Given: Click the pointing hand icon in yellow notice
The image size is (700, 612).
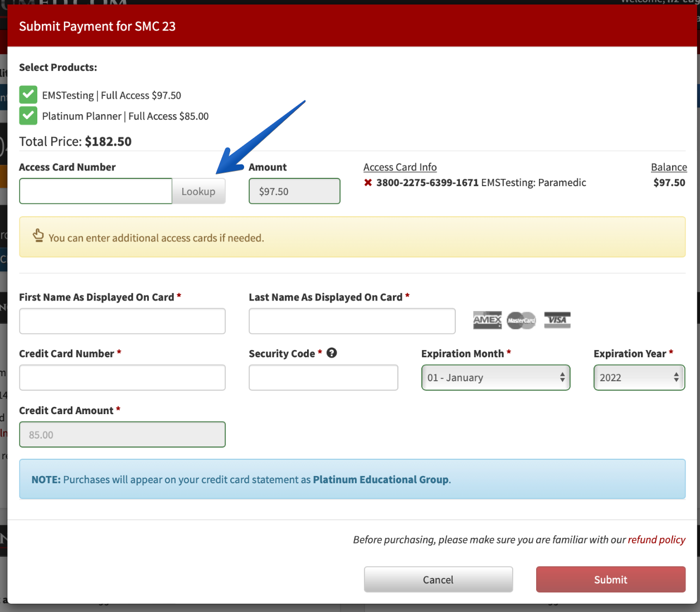Looking at the screenshot, I should click(x=38, y=235).
